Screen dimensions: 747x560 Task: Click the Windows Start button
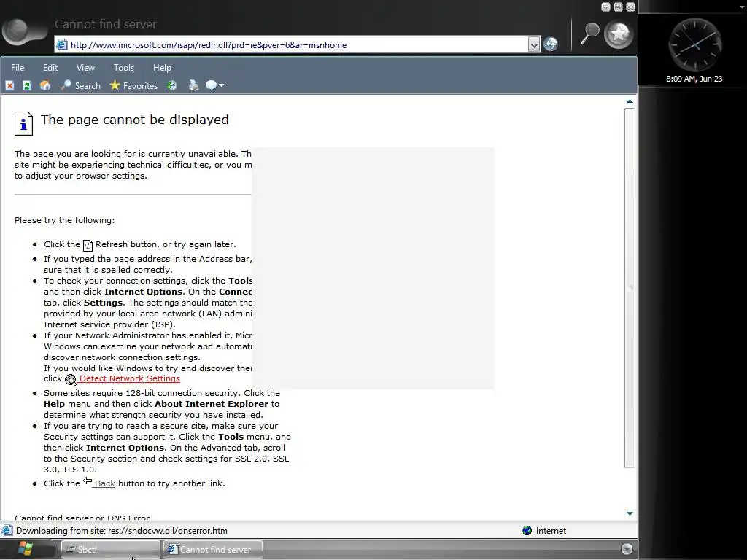coord(25,549)
